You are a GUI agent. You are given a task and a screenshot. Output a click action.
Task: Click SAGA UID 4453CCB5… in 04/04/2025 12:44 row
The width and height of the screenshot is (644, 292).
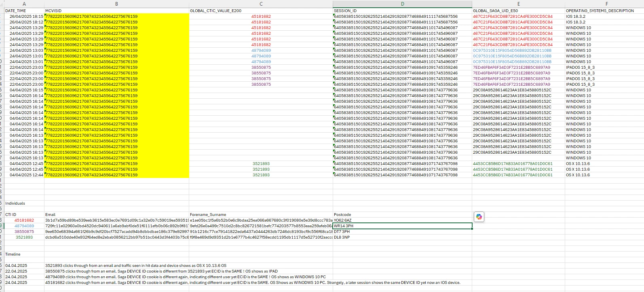point(518,175)
